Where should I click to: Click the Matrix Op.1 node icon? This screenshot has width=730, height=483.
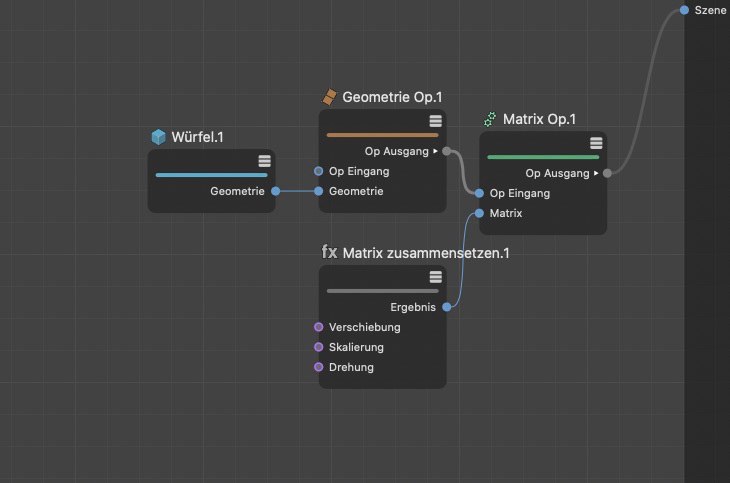[x=490, y=119]
